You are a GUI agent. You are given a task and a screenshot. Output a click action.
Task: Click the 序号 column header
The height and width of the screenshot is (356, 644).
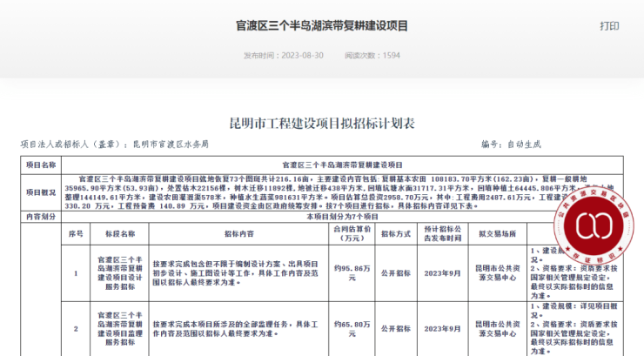76,234
